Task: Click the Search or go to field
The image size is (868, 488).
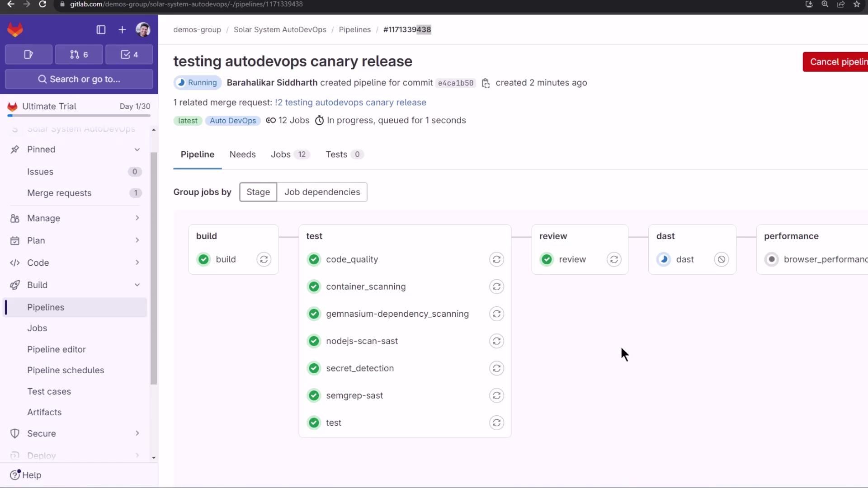Action: [x=79, y=79]
